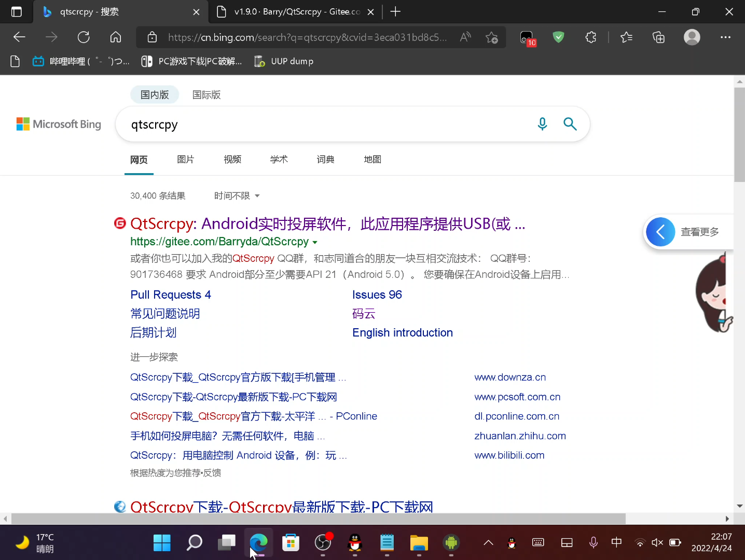Close the qtscrcpy search tab
Screen dimensions: 745x560
click(196, 12)
